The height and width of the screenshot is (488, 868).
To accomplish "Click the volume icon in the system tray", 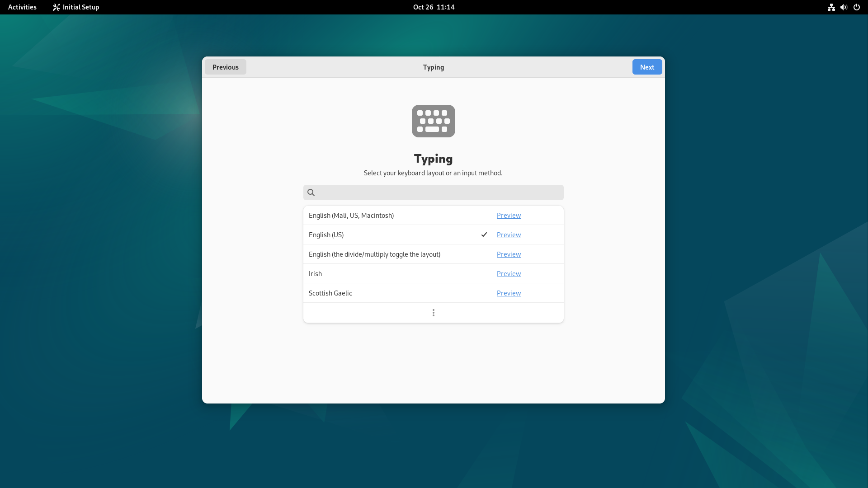I will point(844,7).
